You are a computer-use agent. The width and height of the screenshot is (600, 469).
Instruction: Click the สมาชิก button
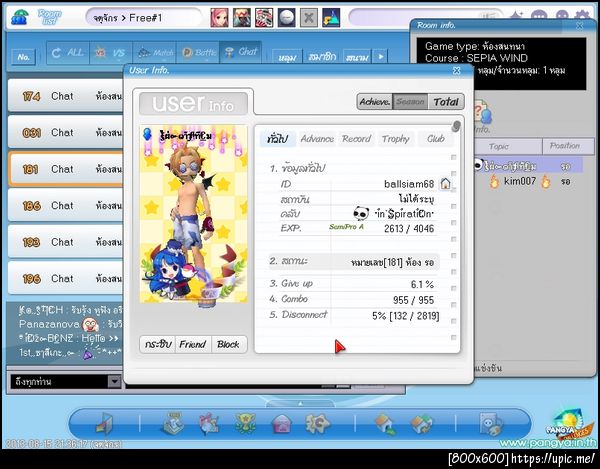coord(322,57)
